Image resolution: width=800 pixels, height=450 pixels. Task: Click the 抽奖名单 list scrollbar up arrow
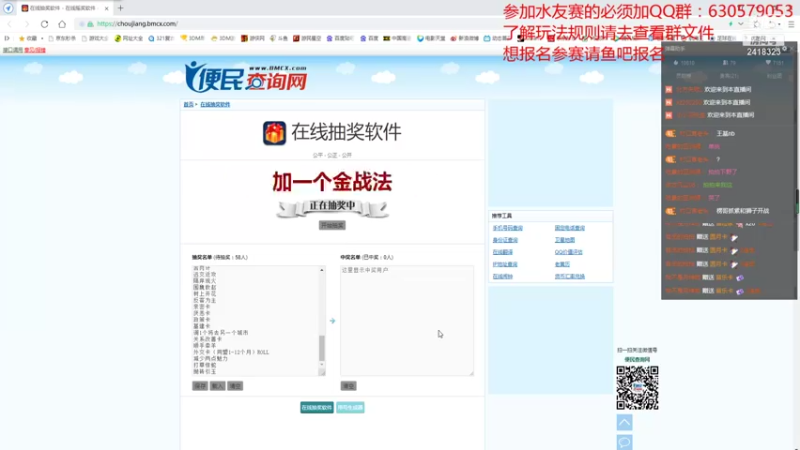point(322,270)
